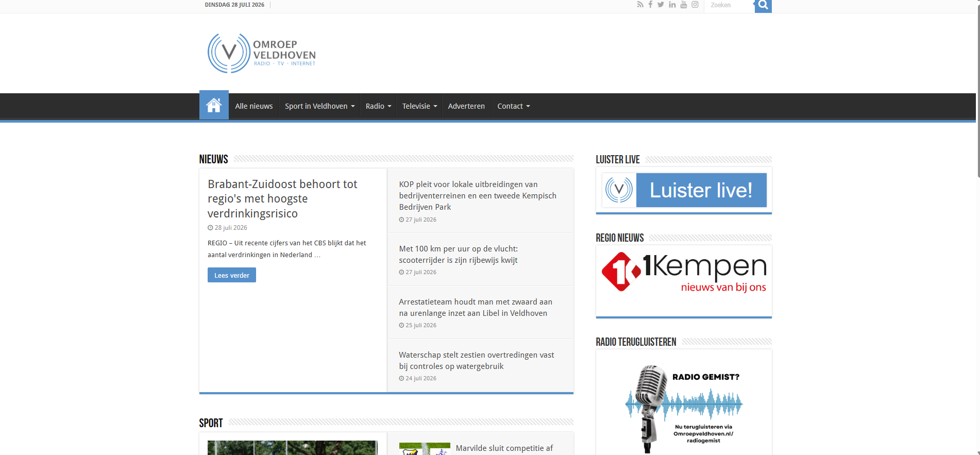Click the Luister live! banner
The image size is (980, 455).
(684, 190)
